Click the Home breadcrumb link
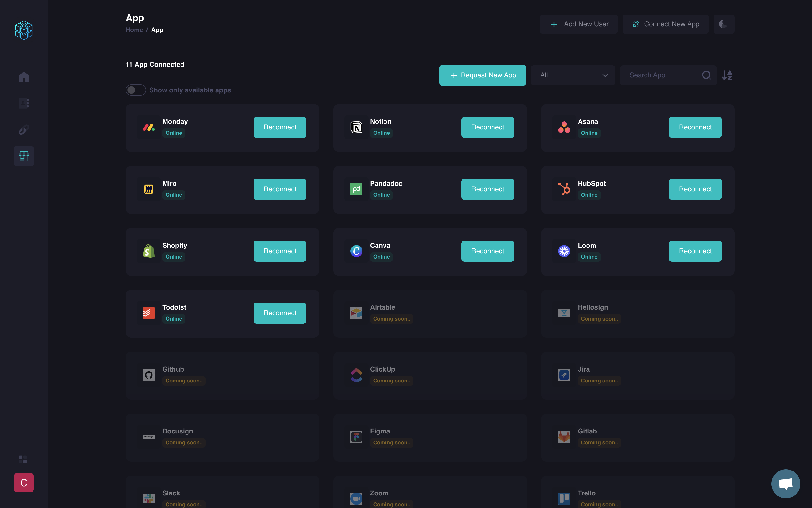The image size is (812, 508). click(x=134, y=30)
